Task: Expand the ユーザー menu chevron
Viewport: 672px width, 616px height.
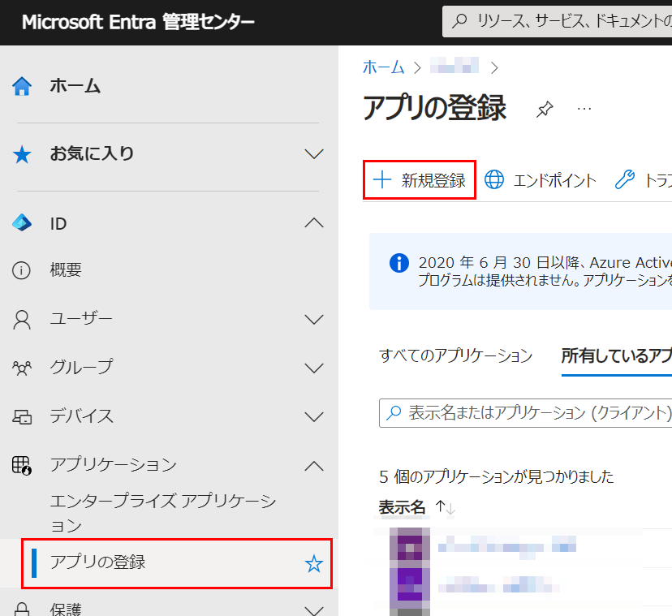Action: pos(314,319)
